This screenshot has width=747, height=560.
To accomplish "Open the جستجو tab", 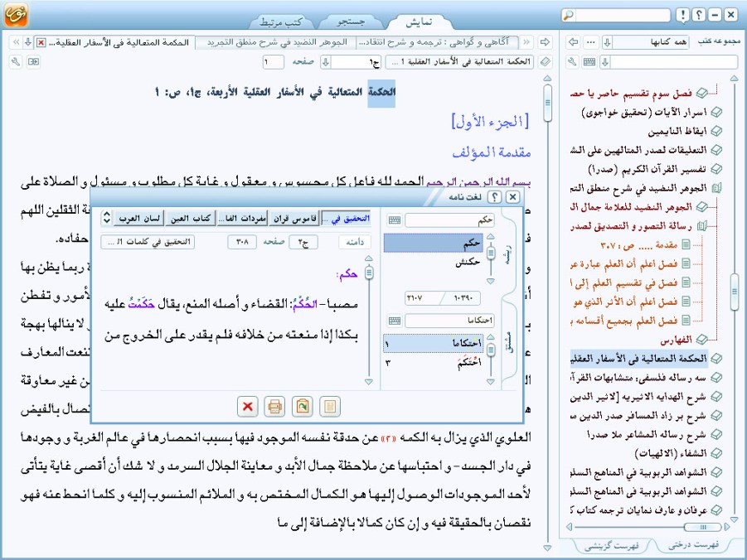I will 351,22.
